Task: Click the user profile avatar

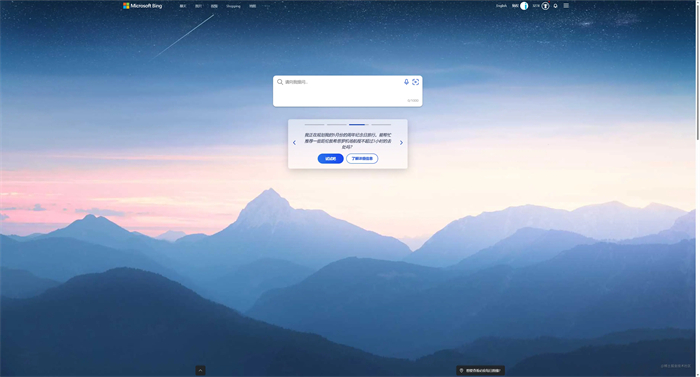Action: (x=524, y=6)
